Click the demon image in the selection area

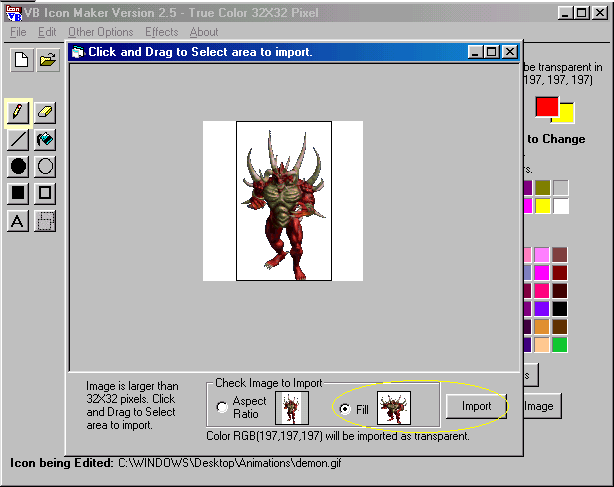pos(283,201)
